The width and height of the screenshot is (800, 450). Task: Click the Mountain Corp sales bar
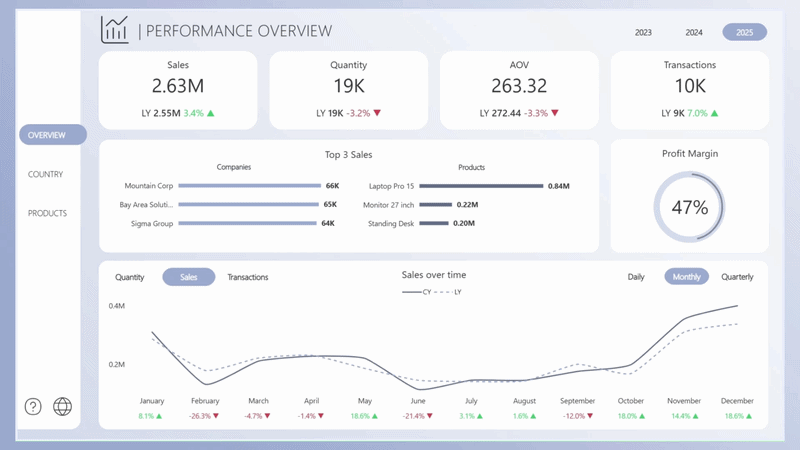(249, 186)
